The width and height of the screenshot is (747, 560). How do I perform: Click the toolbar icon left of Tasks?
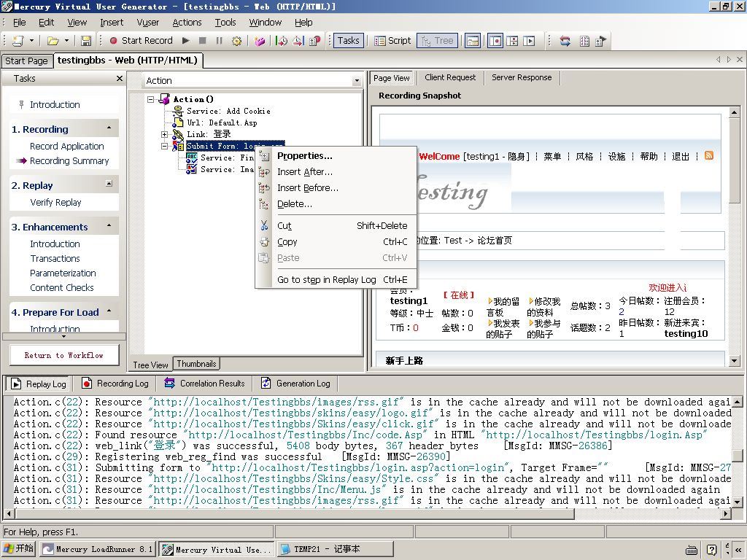(315, 41)
